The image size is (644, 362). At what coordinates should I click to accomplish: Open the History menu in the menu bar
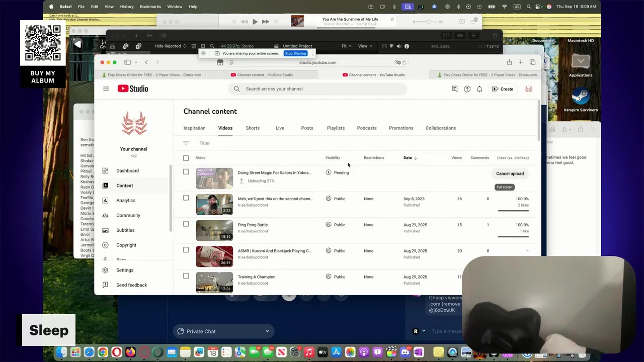tap(127, 7)
